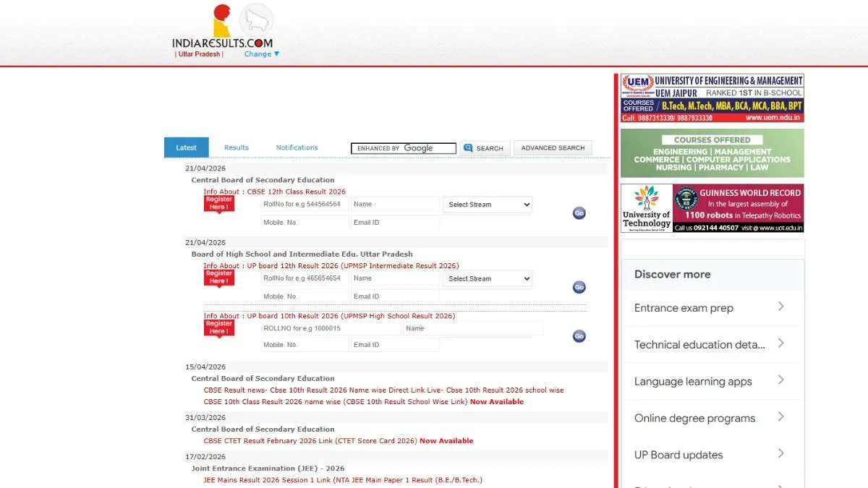Expand Entrance exam prep chevron
868x488 pixels.
pos(780,307)
